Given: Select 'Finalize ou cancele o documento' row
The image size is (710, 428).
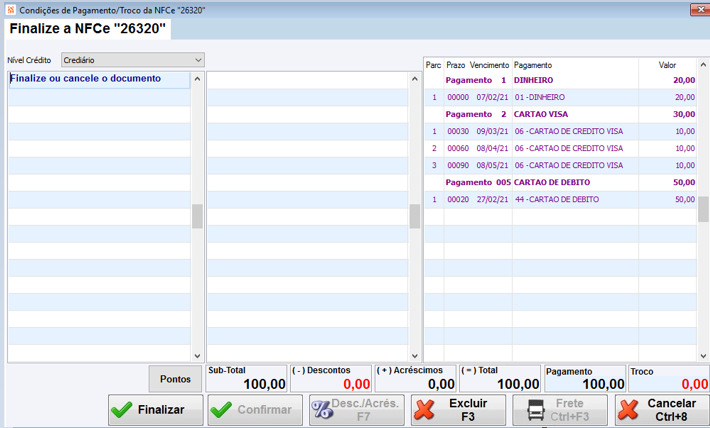Looking at the screenshot, I should coord(99,79).
